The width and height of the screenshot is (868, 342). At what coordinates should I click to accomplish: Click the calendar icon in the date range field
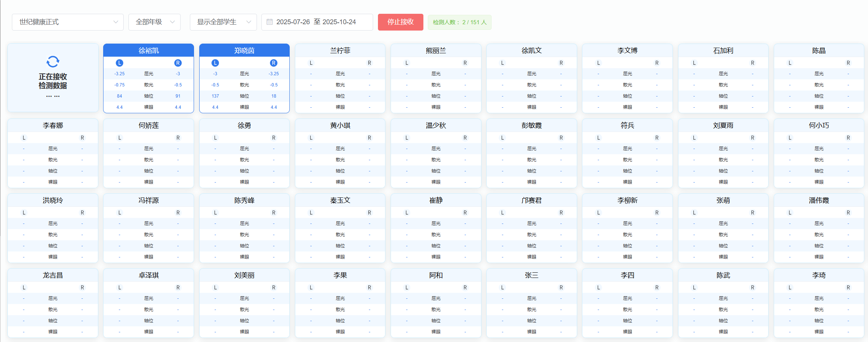[x=270, y=22]
